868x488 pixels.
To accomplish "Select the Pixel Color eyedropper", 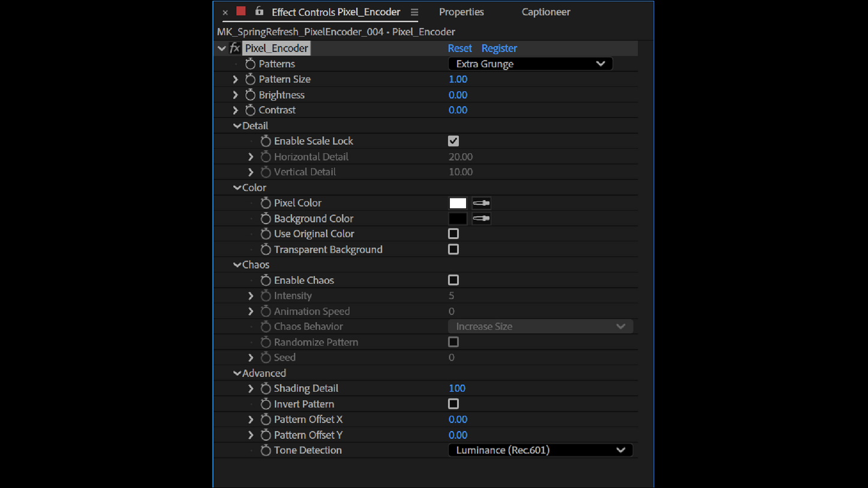I will [x=481, y=203].
